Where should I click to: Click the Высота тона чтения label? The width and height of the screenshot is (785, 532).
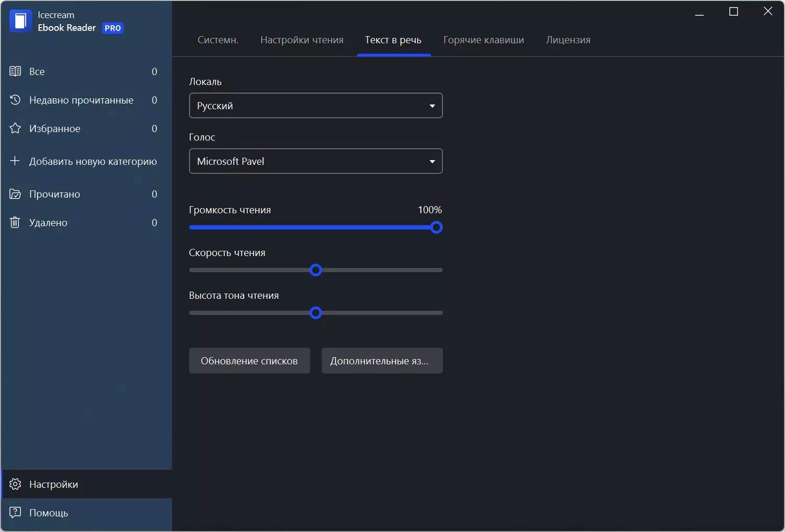234,296
